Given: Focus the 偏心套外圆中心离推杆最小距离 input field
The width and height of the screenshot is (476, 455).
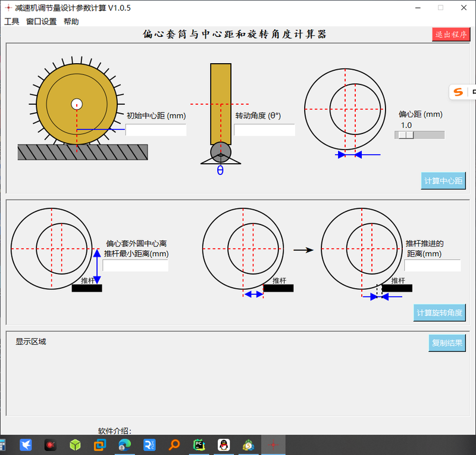Looking at the screenshot, I should 136,266.
